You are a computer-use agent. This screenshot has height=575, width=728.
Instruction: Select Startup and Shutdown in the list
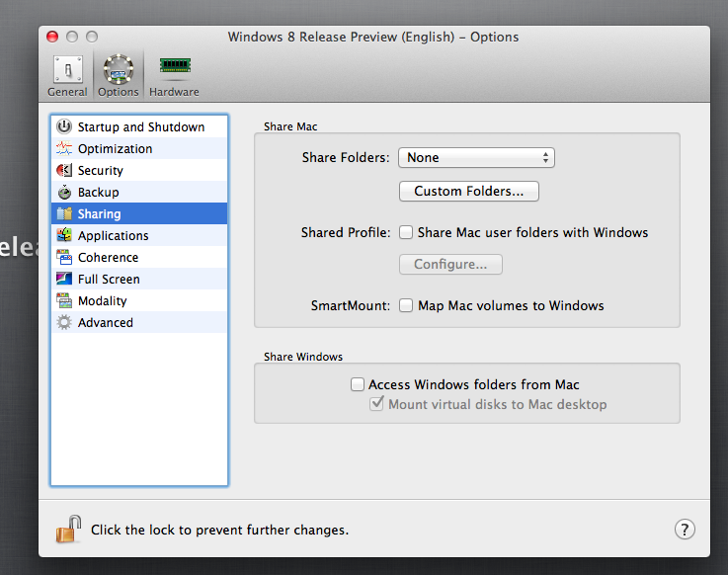coord(139,126)
